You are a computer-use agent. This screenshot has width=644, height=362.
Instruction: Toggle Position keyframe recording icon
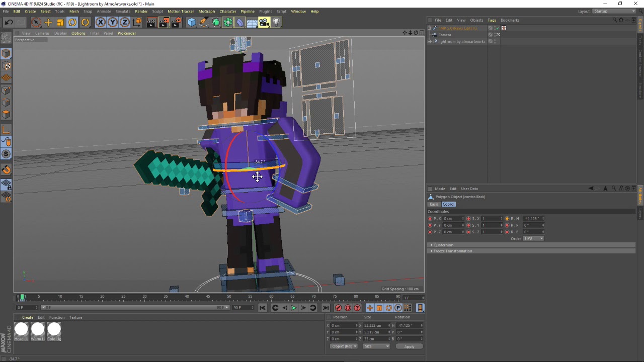pyautogui.click(x=370, y=308)
